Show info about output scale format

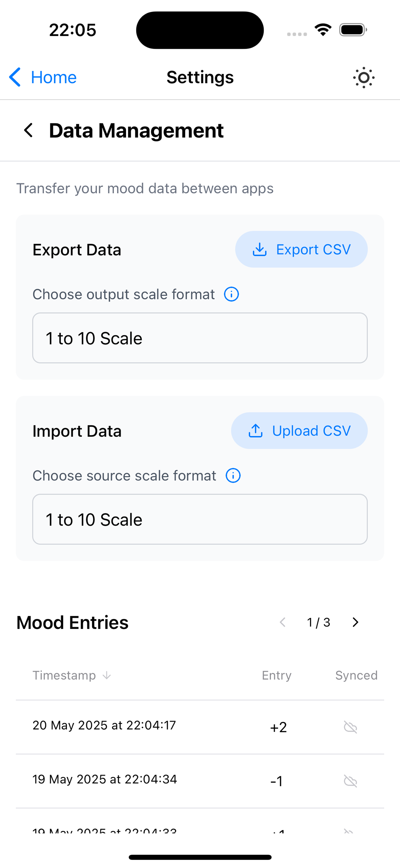[x=232, y=294]
